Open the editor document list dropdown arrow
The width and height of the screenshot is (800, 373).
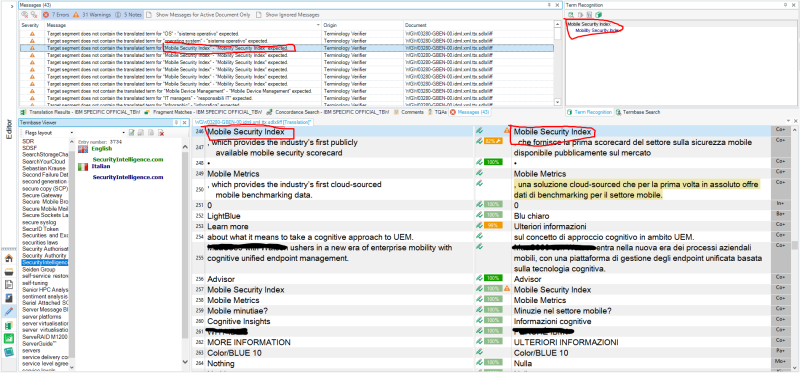tap(788, 121)
